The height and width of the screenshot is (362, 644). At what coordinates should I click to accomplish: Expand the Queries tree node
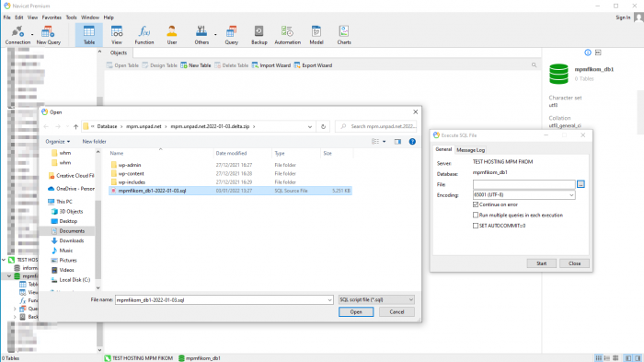16,309
